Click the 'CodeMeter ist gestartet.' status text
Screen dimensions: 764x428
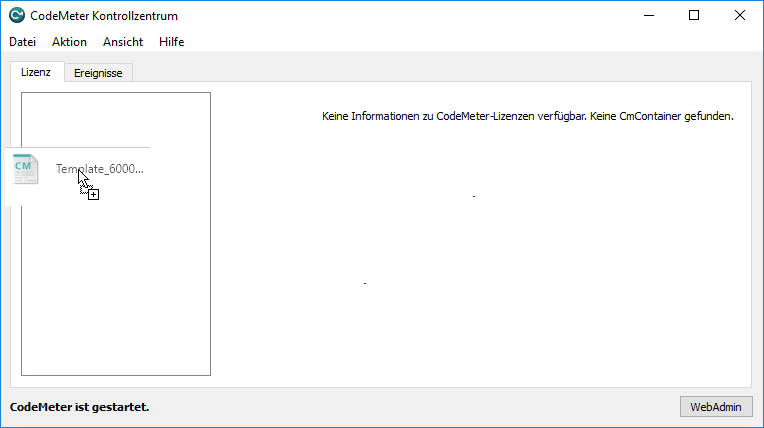79,407
